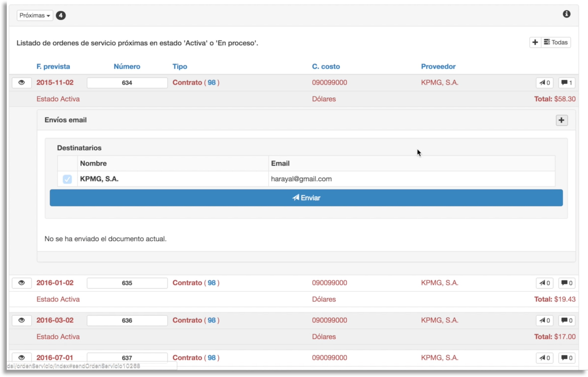Click the C. costo column header
Screen dimensions: 588x377
click(x=326, y=67)
